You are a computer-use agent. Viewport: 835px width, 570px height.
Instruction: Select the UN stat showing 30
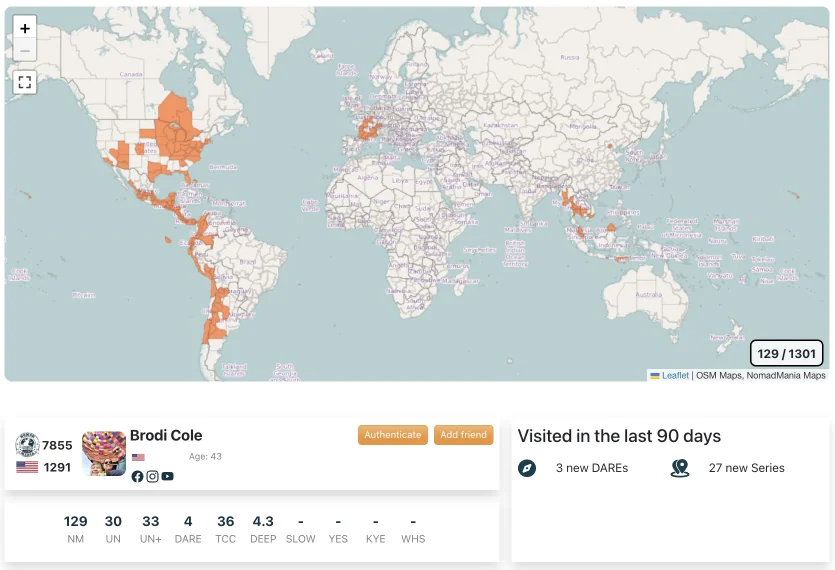tap(113, 528)
